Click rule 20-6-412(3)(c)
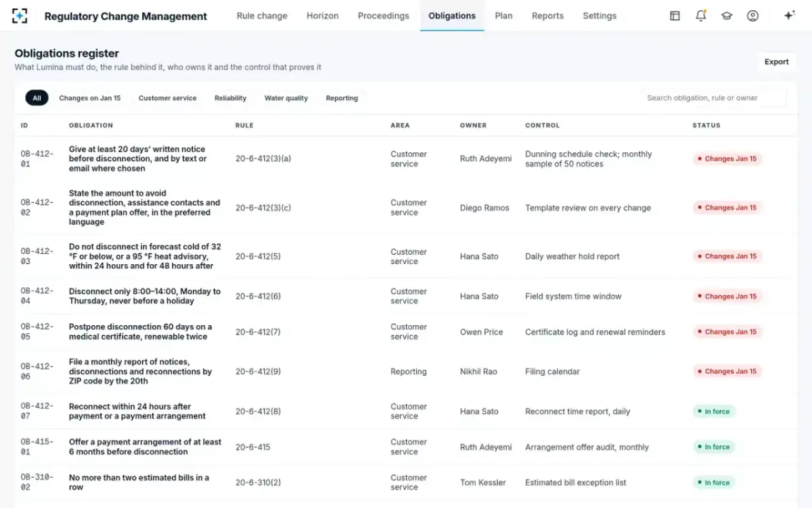The width and height of the screenshot is (812, 508). pyautogui.click(x=263, y=208)
